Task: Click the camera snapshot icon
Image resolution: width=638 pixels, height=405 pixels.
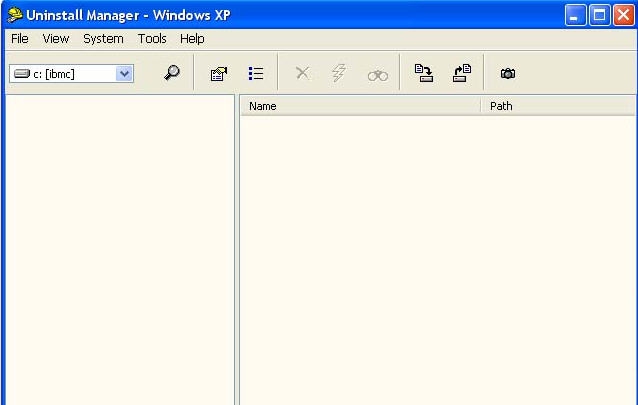Action: pos(508,74)
